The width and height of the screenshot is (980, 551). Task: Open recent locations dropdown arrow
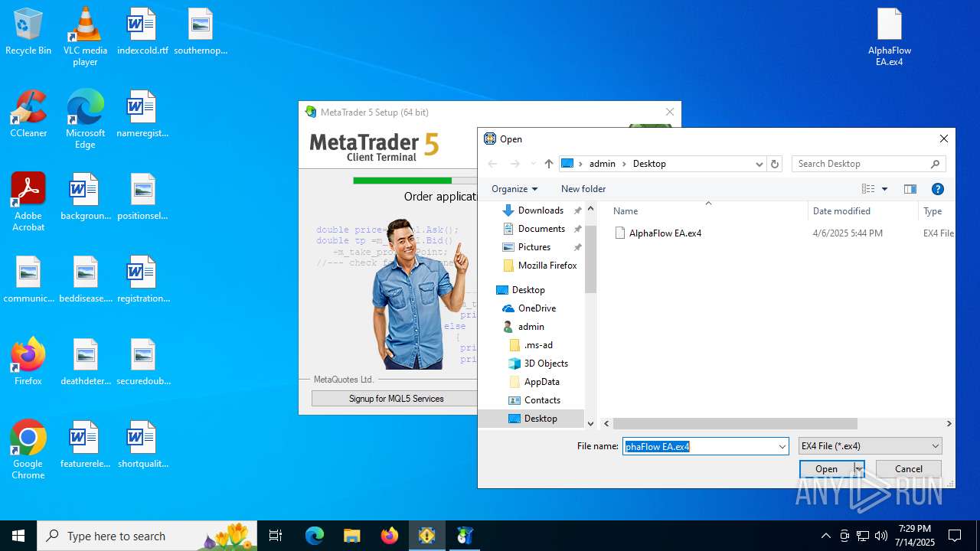point(533,164)
